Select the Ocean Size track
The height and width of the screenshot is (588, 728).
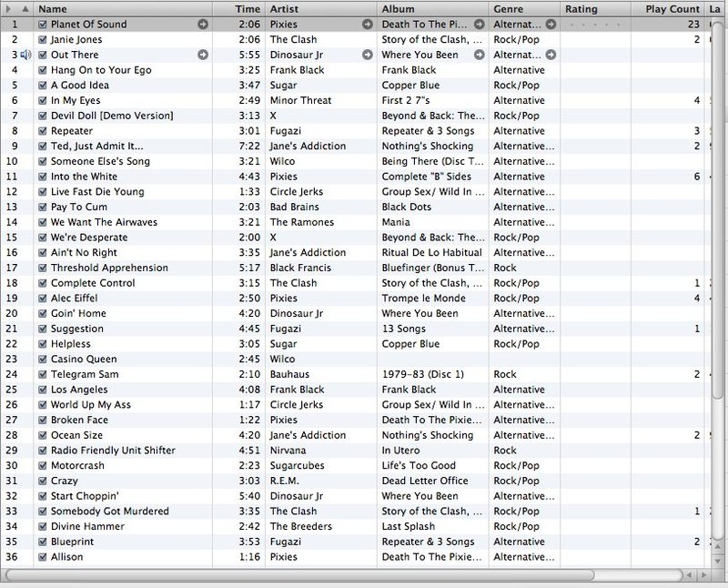pyautogui.click(x=76, y=435)
